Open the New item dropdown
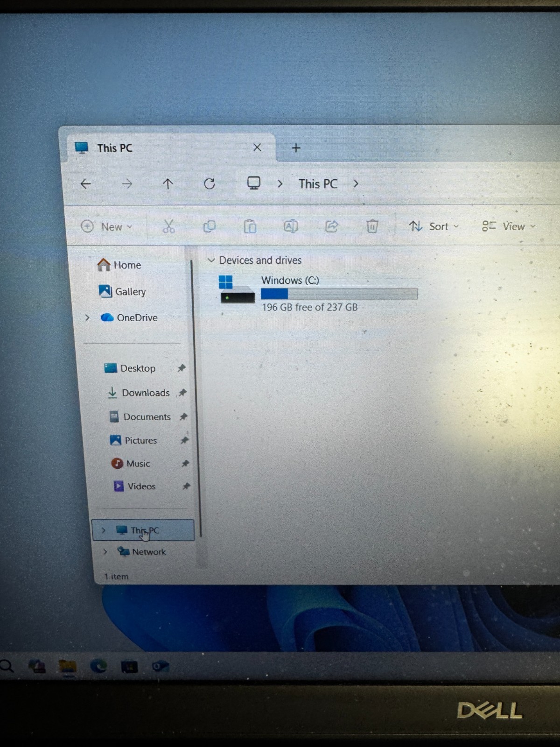560x747 pixels. [107, 227]
